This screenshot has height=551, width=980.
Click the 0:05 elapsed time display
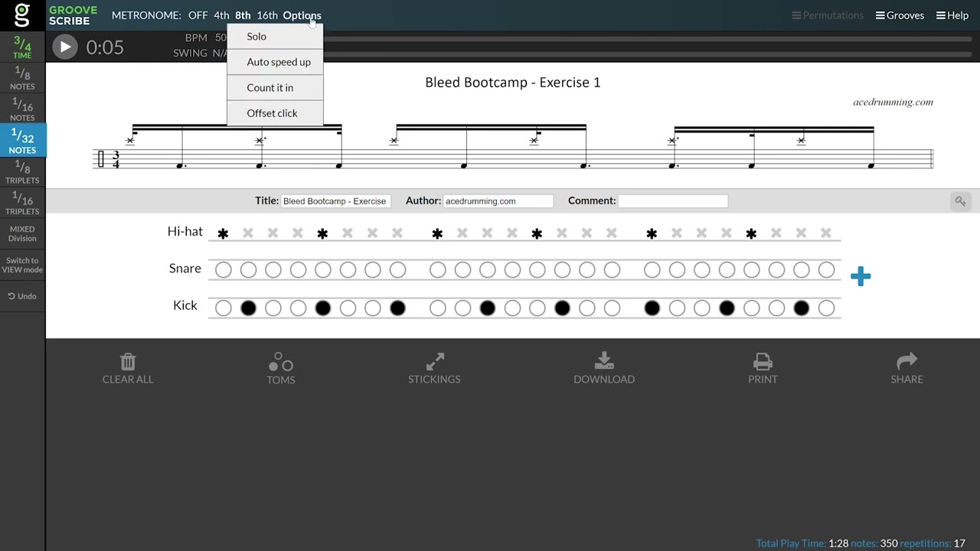coord(104,47)
